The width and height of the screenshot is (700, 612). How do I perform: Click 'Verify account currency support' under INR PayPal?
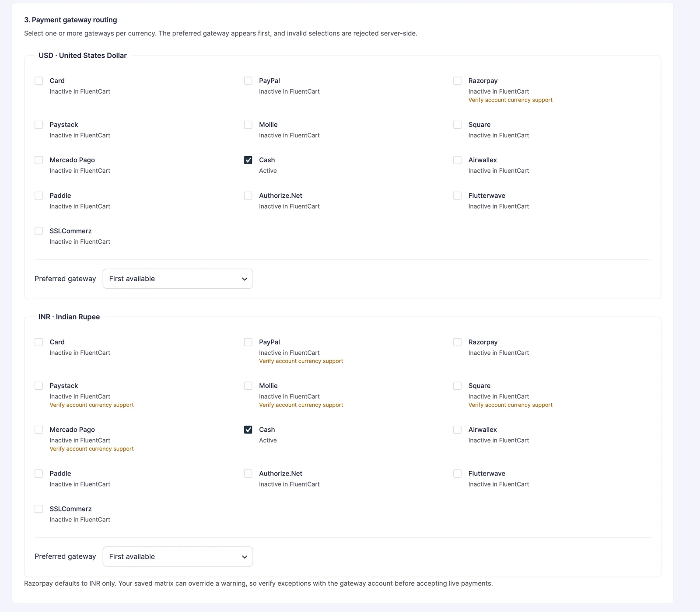point(301,361)
